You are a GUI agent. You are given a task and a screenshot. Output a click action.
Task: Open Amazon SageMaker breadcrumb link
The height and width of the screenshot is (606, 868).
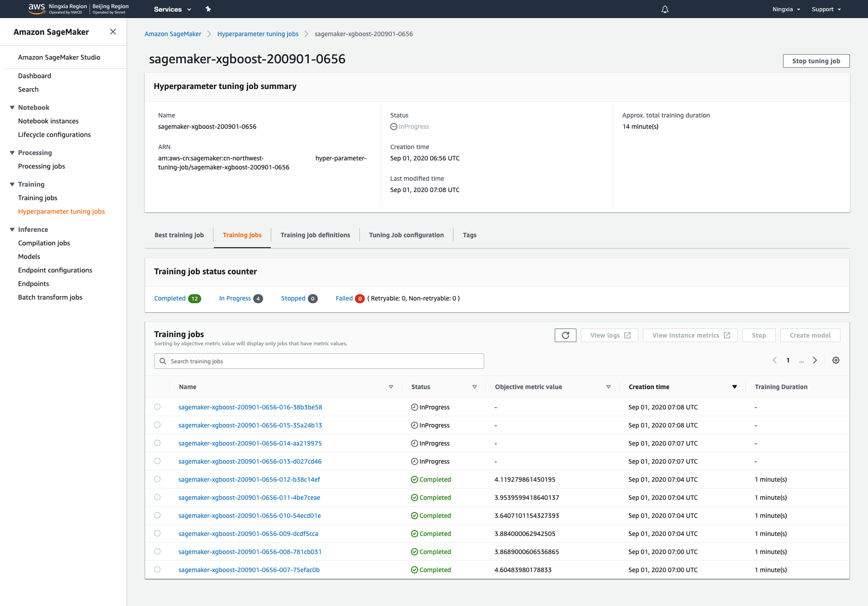coord(173,34)
